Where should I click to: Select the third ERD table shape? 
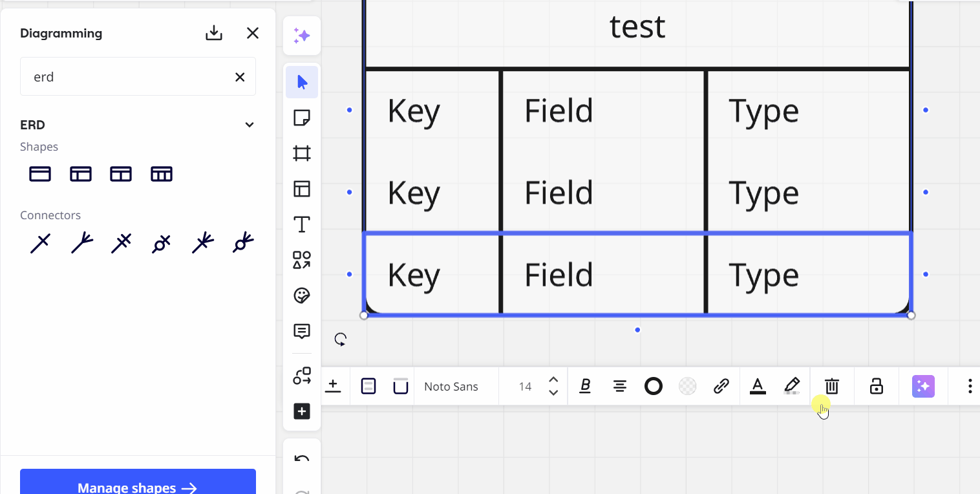click(121, 174)
